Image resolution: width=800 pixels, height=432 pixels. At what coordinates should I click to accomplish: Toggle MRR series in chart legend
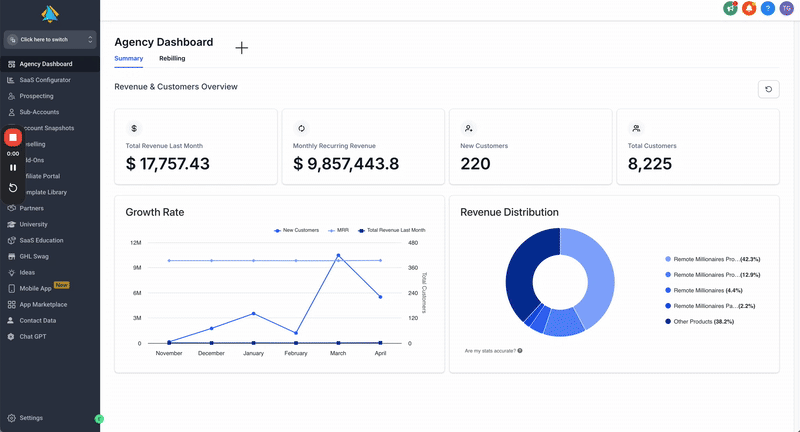tap(338, 230)
